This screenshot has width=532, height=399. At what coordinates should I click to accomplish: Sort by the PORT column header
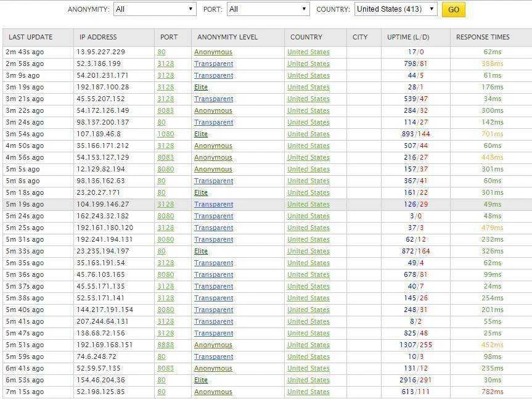pos(169,37)
